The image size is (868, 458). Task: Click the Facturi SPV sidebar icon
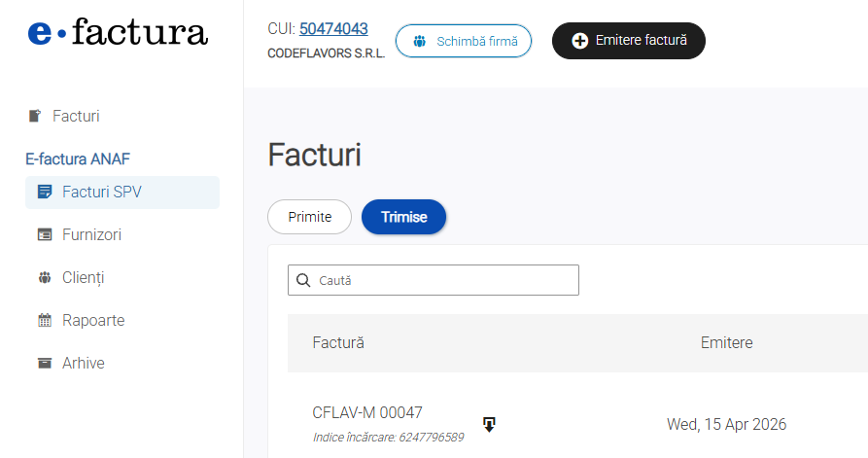[x=45, y=192]
